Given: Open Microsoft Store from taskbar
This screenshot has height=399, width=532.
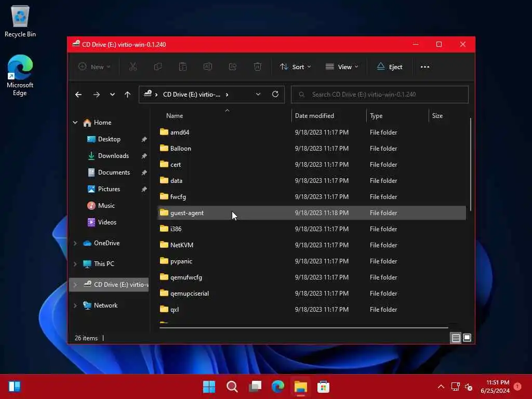Looking at the screenshot, I should coord(323,387).
